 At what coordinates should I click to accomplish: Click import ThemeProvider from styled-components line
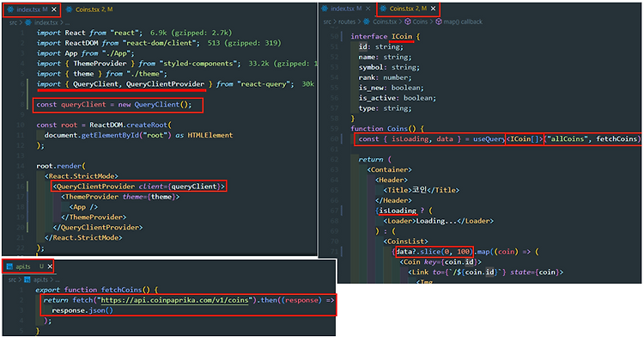click(138, 64)
